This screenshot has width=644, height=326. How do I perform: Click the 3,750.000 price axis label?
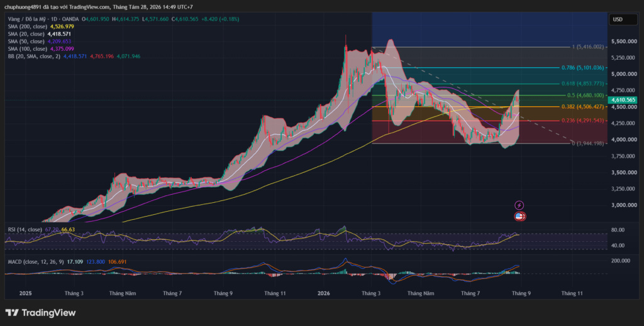click(x=623, y=156)
